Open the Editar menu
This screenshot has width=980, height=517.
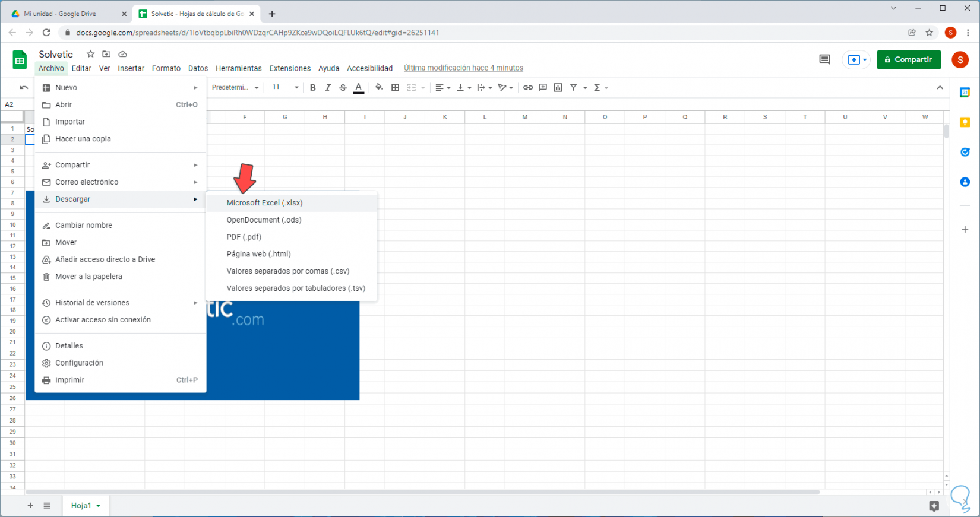pyautogui.click(x=81, y=68)
